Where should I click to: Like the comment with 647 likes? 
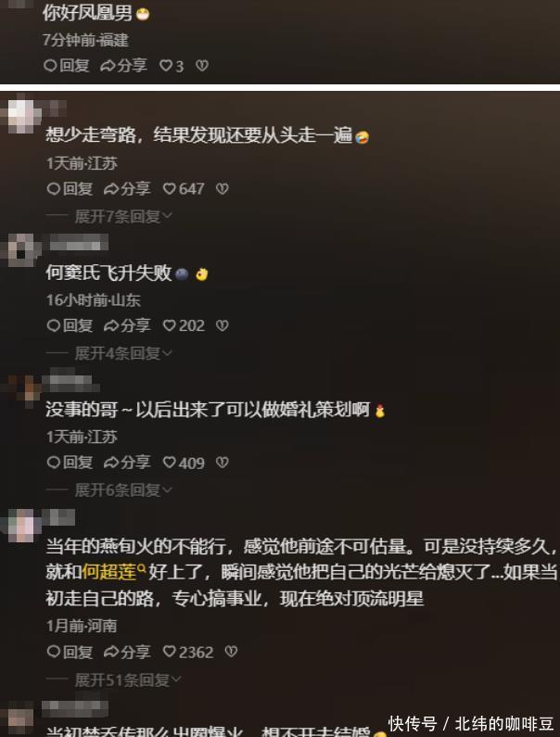coord(183,189)
